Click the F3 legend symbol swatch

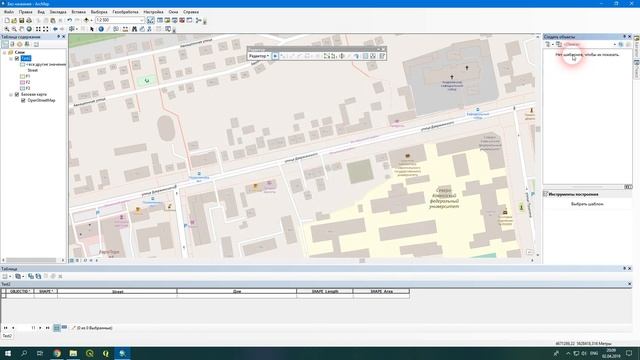tap(22, 88)
